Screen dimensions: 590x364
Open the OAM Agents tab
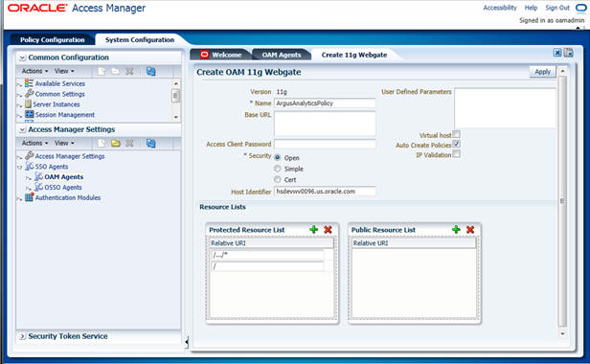282,55
